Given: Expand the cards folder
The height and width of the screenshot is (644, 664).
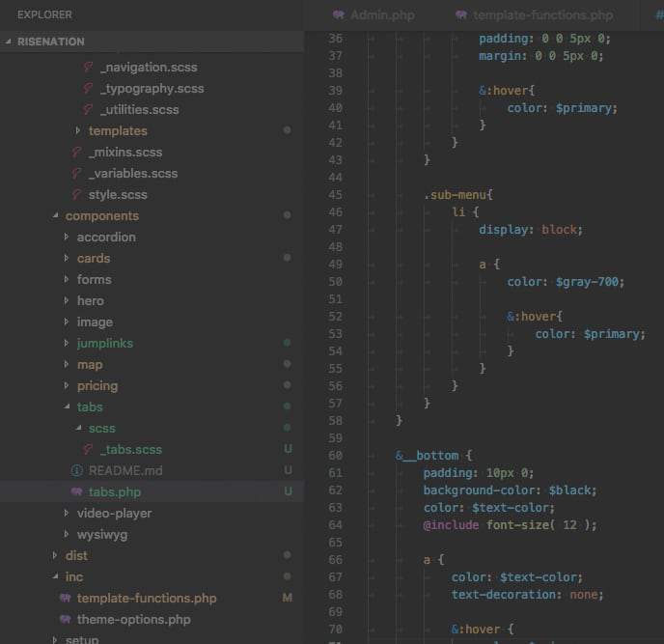Looking at the screenshot, I should tap(66, 258).
